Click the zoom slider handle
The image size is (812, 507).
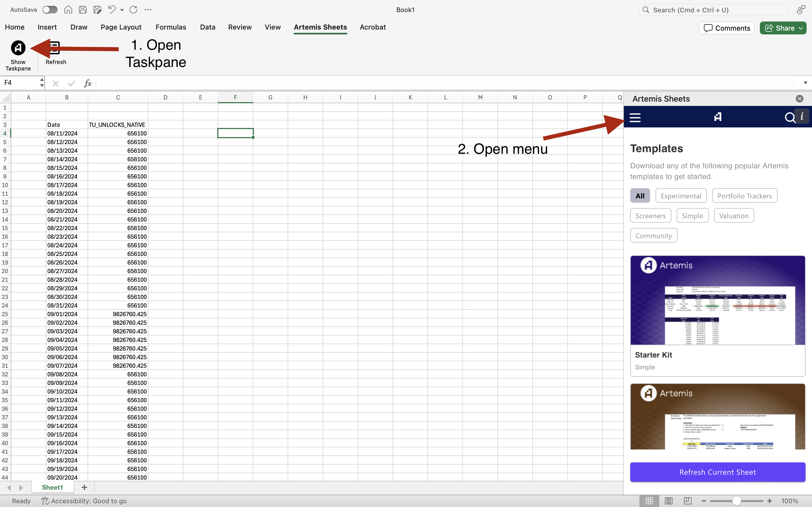[736, 501]
